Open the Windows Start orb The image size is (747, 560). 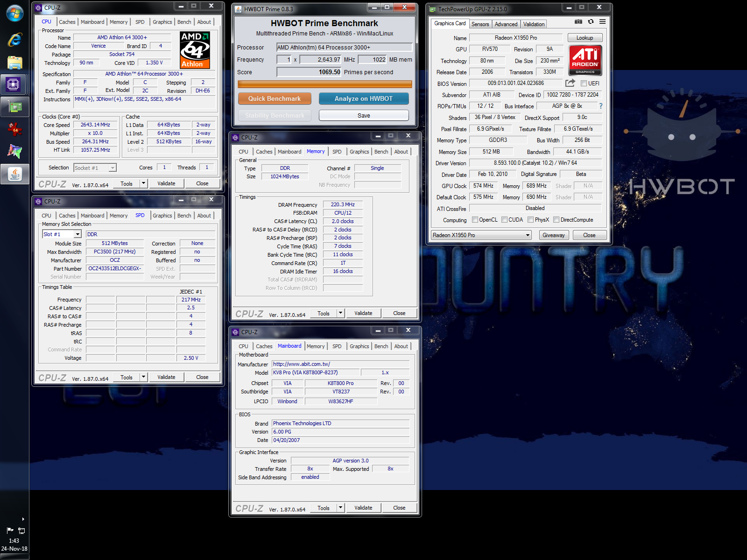[x=14, y=14]
